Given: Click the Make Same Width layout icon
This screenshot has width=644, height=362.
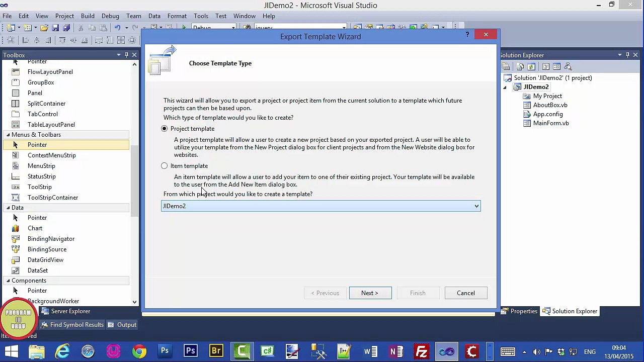Looking at the screenshot, I should pos(99,40).
